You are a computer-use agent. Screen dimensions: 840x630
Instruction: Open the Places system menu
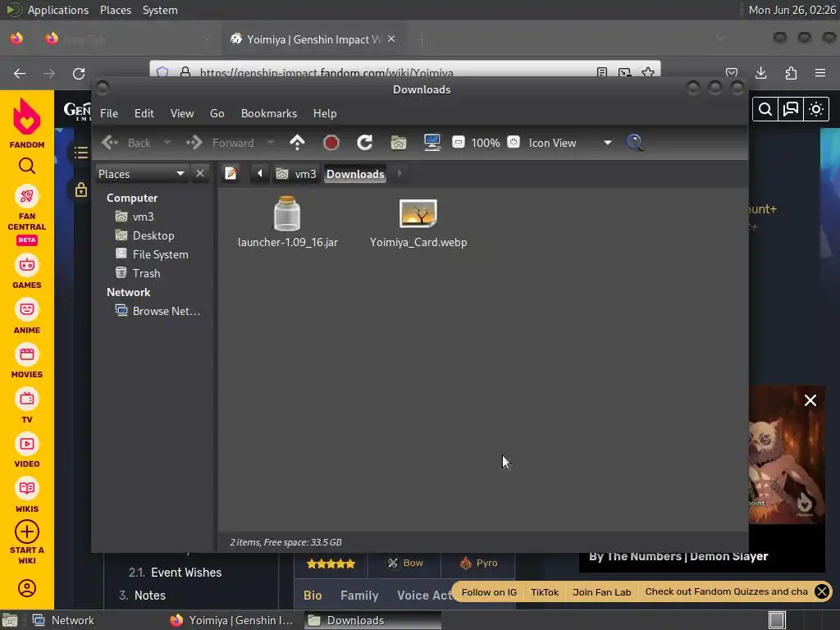pyautogui.click(x=116, y=10)
